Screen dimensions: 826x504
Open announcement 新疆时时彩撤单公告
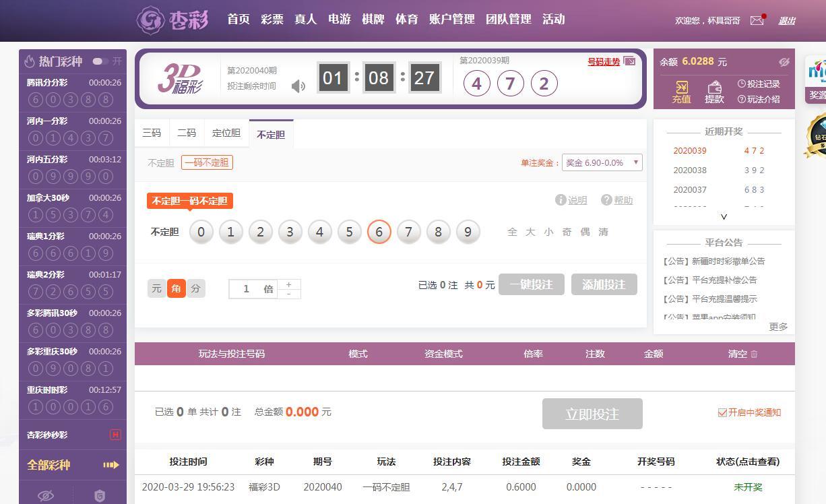pyautogui.click(x=714, y=261)
